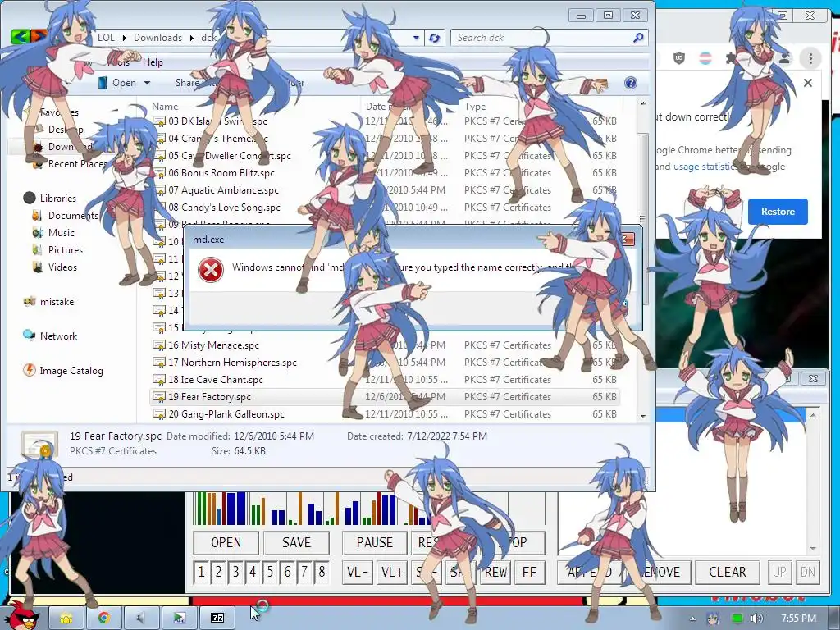Click the striped flag extension icon in Chrome
Image resolution: width=840 pixels, height=630 pixels.
click(x=705, y=58)
